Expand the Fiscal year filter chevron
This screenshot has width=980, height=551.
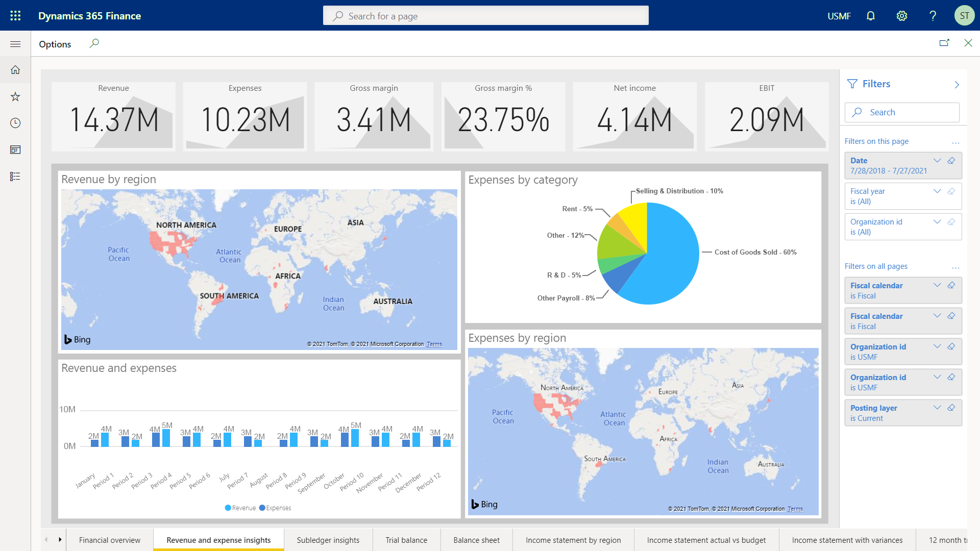[x=937, y=191]
